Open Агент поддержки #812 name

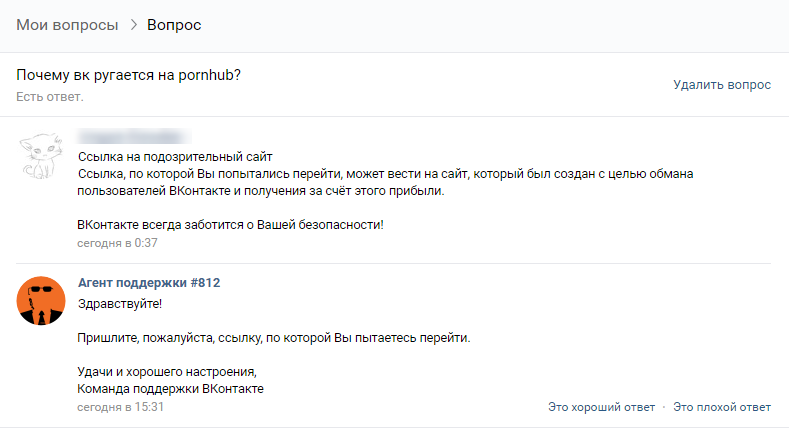point(149,283)
